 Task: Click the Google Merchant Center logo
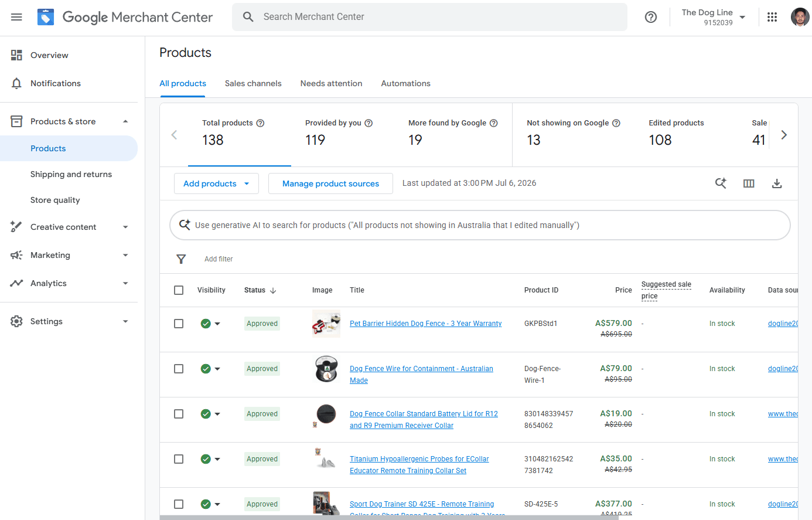point(125,17)
